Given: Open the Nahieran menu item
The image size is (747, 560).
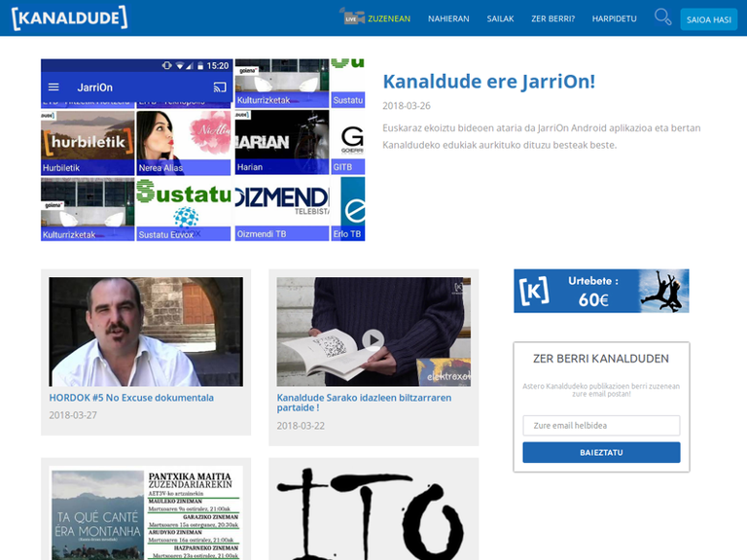Looking at the screenshot, I should 448,18.
